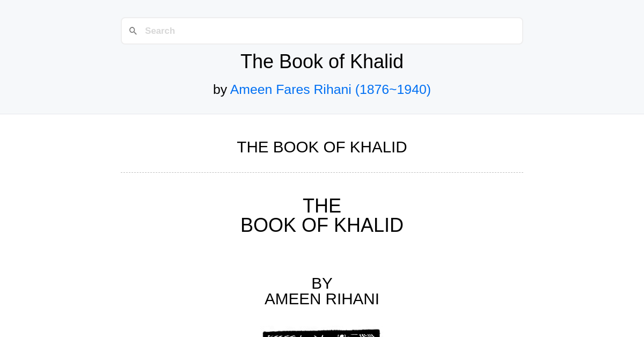Viewport: 644px width, 337px height.
Task: Click the decorative illustration below the author name
Action: [x=321, y=333]
